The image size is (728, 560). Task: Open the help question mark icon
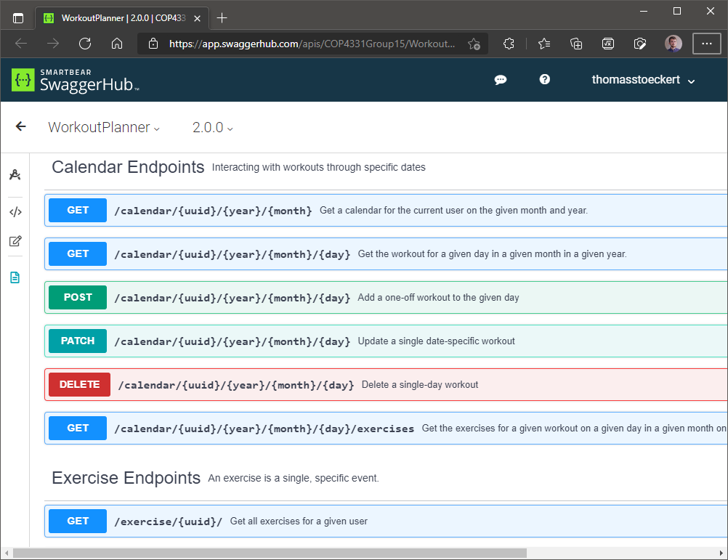pos(544,79)
